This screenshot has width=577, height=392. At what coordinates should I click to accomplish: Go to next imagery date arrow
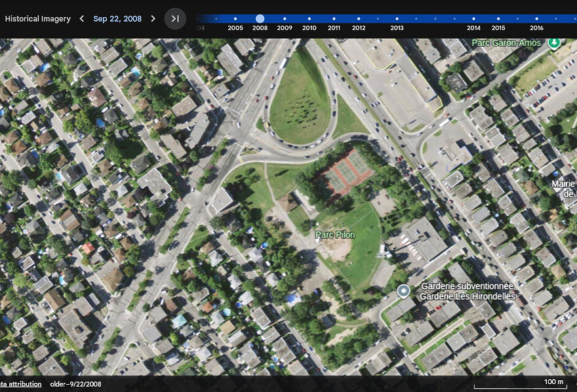point(153,18)
